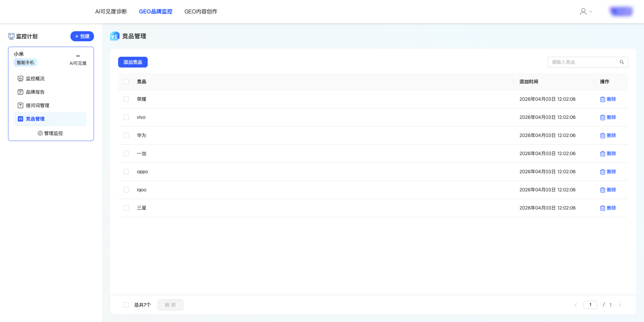Viewport: 644px width, 322px height.
Task: Switch to GEO内容创作 tab
Action: [201, 12]
